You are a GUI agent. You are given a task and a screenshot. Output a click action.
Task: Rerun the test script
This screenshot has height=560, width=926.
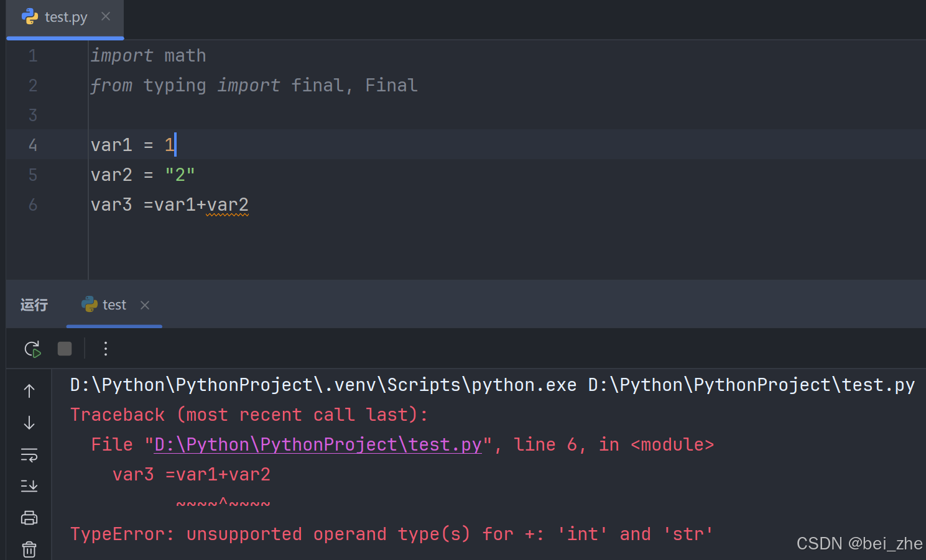click(32, 349)
